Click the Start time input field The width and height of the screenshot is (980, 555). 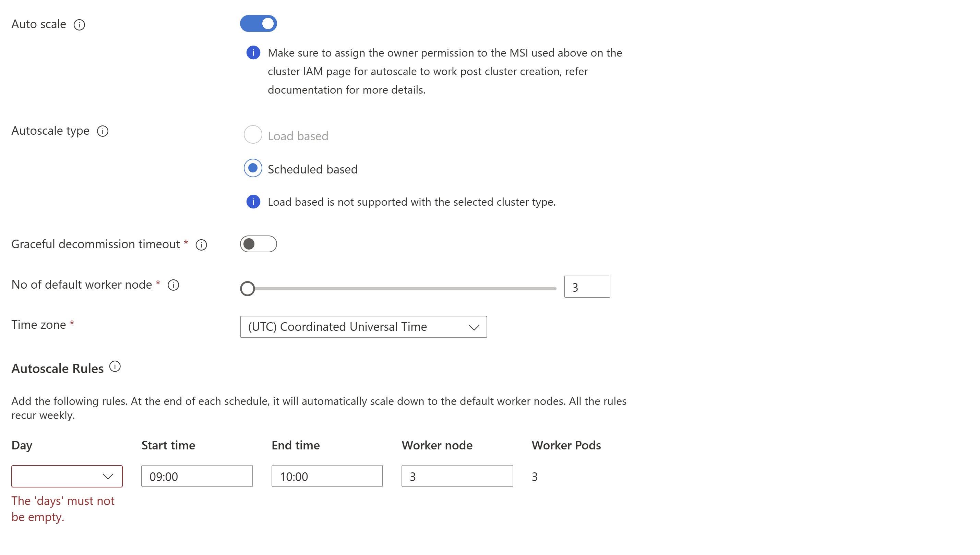196,475
